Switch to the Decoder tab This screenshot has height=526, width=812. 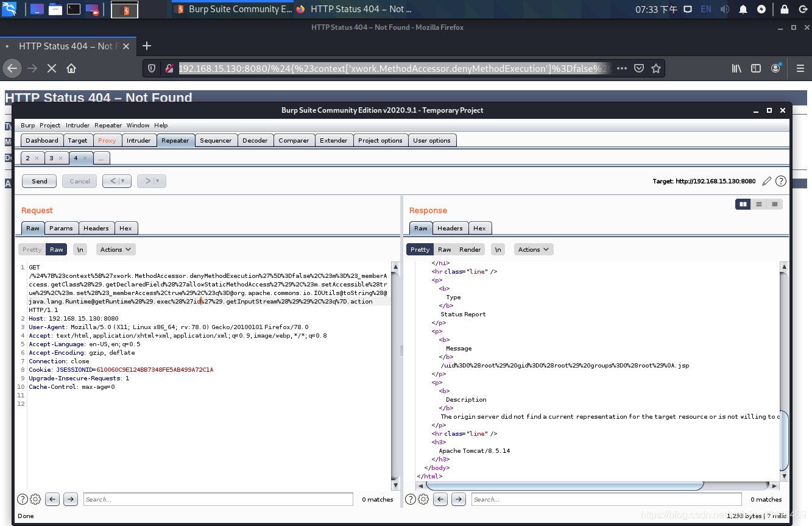point(255,140)
